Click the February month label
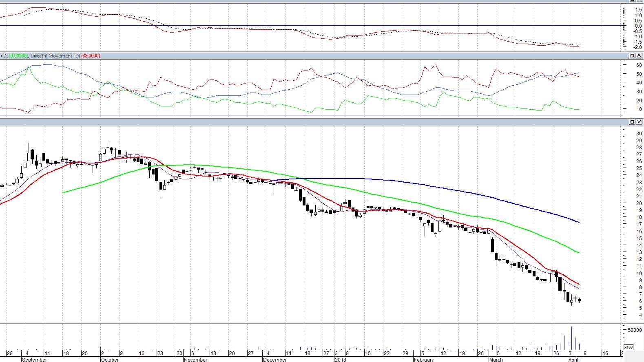The image size is (644, 362). 424,360
